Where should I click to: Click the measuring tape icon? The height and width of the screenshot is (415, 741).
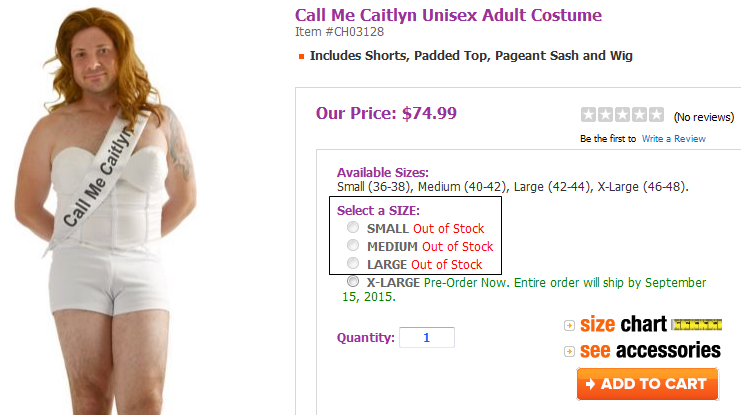(x=697, y=325)
